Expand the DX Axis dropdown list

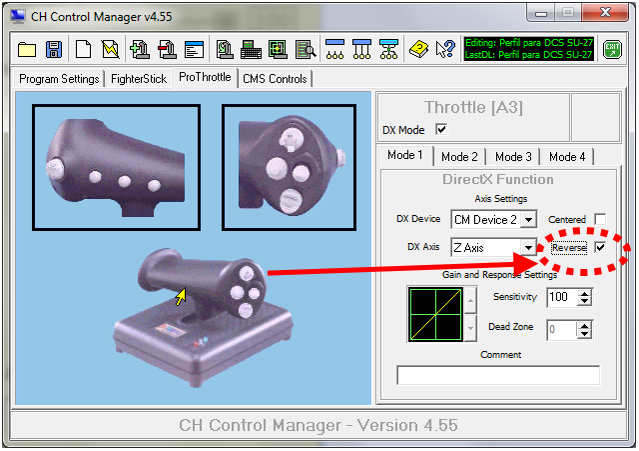(528, 247)
